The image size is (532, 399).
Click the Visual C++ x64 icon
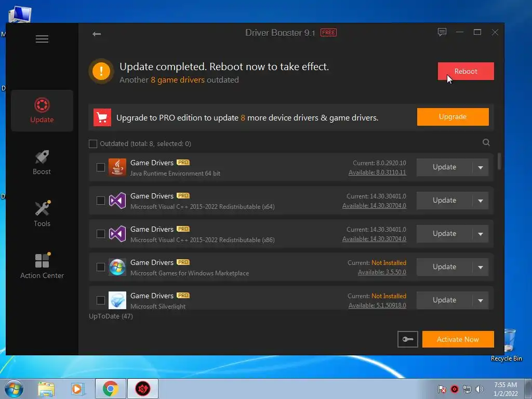117,201
